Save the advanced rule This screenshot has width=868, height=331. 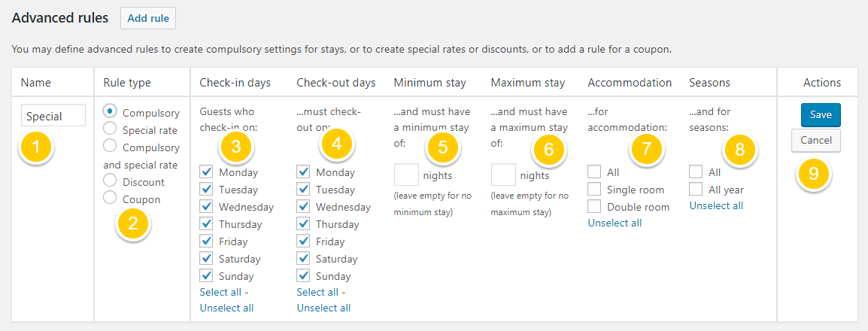coord(821,115)
